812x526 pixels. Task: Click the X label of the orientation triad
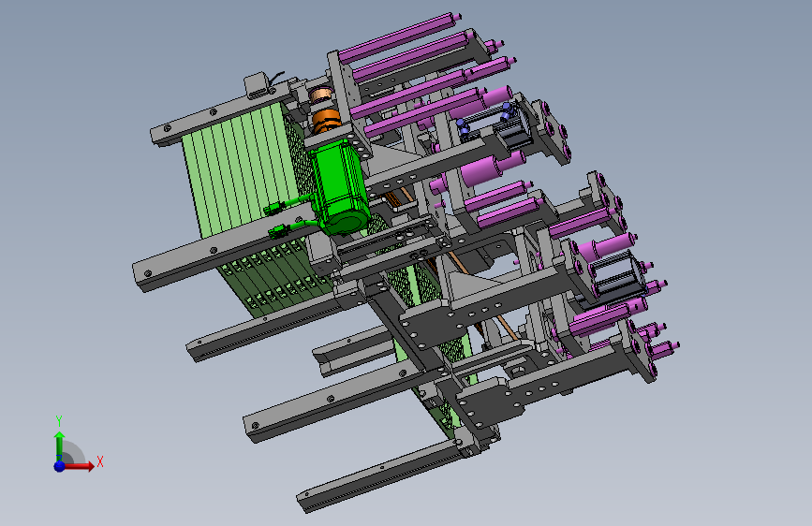100,461
